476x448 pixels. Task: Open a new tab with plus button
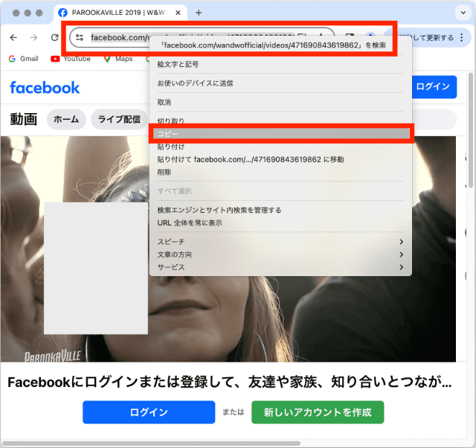pyautogui.click(x=199, y=13)
